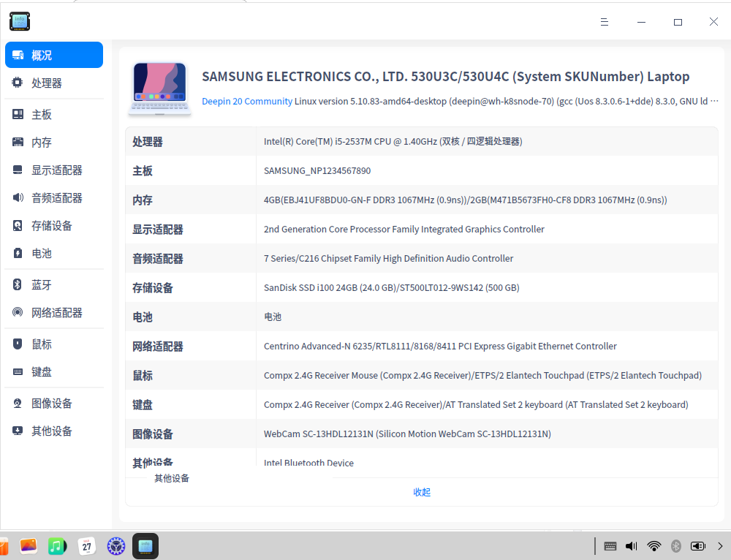Click the laptop illustration thumbnail
Viewport: 731px width, 560px height.
click(160, 88)
